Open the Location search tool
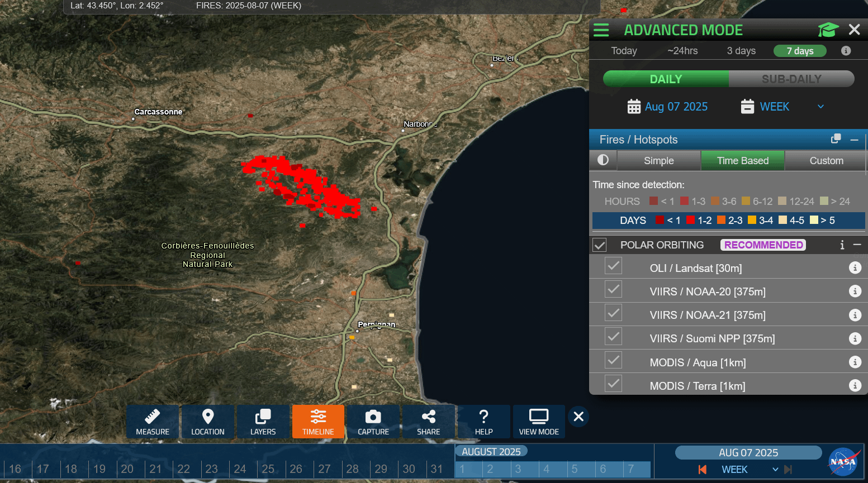 pyautogui.click(x=207, y=422)
